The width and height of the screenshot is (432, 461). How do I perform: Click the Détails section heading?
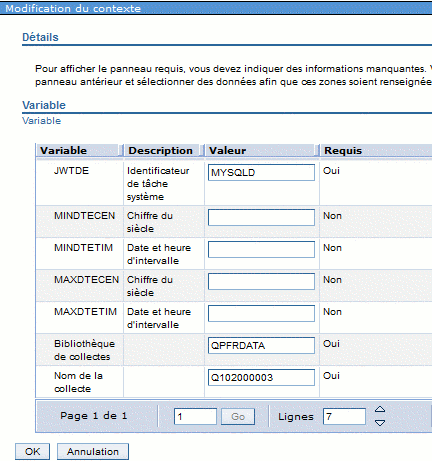40,37
